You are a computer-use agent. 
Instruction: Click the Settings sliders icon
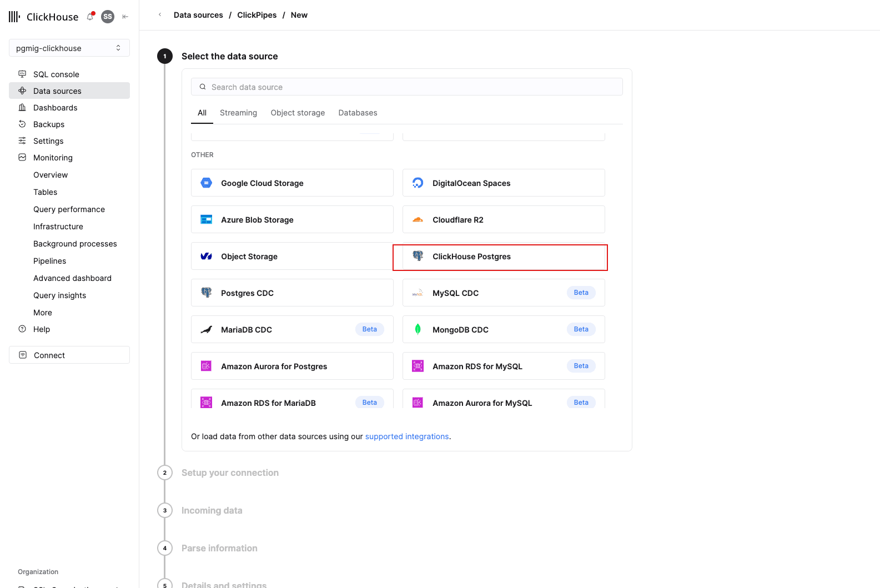click(22, 140)
